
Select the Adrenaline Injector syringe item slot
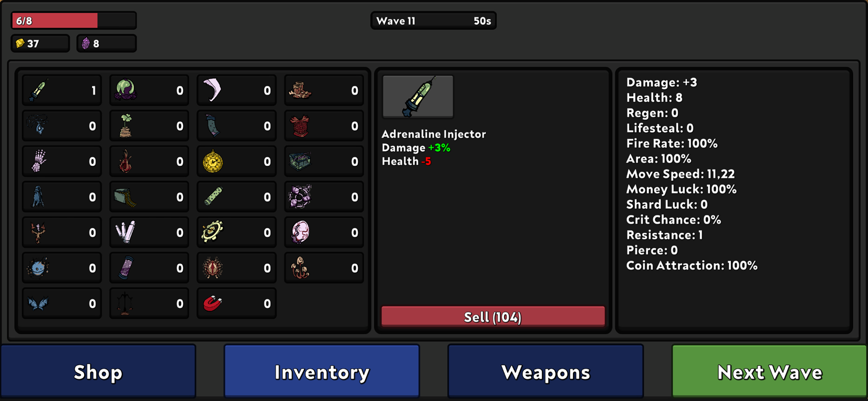(62, 90)
